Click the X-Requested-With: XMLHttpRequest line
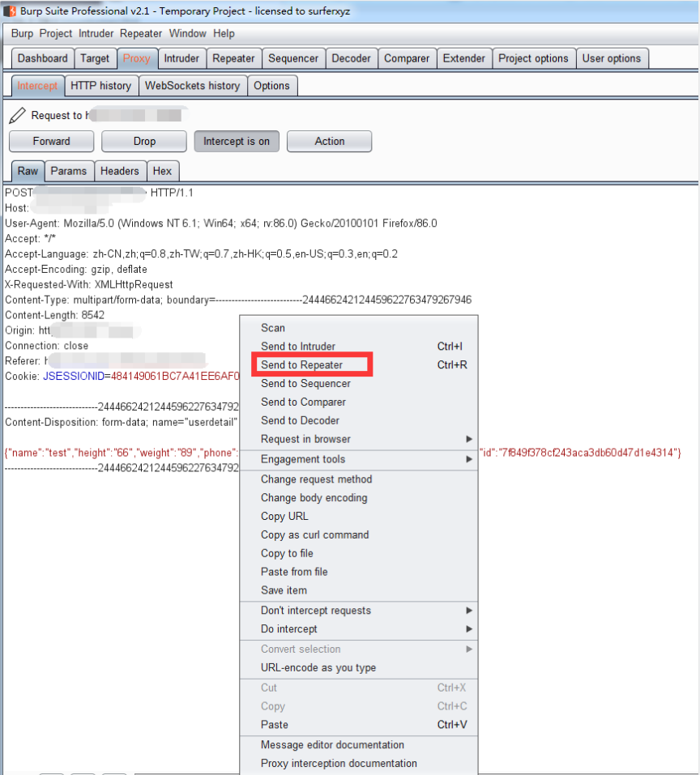Screen dimensions: 700x775 pyautogui.click(x=89, y=285)
